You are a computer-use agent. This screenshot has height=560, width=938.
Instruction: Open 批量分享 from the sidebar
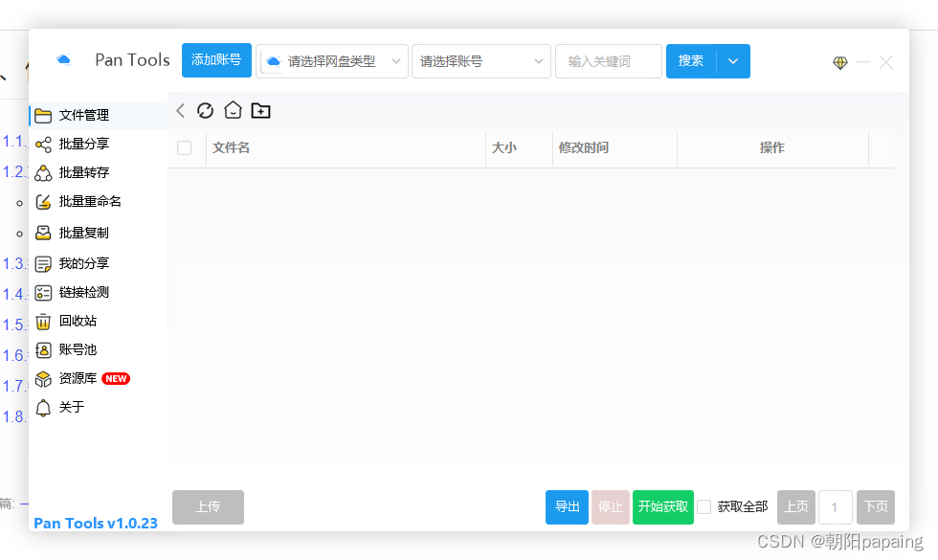point(99,144)
